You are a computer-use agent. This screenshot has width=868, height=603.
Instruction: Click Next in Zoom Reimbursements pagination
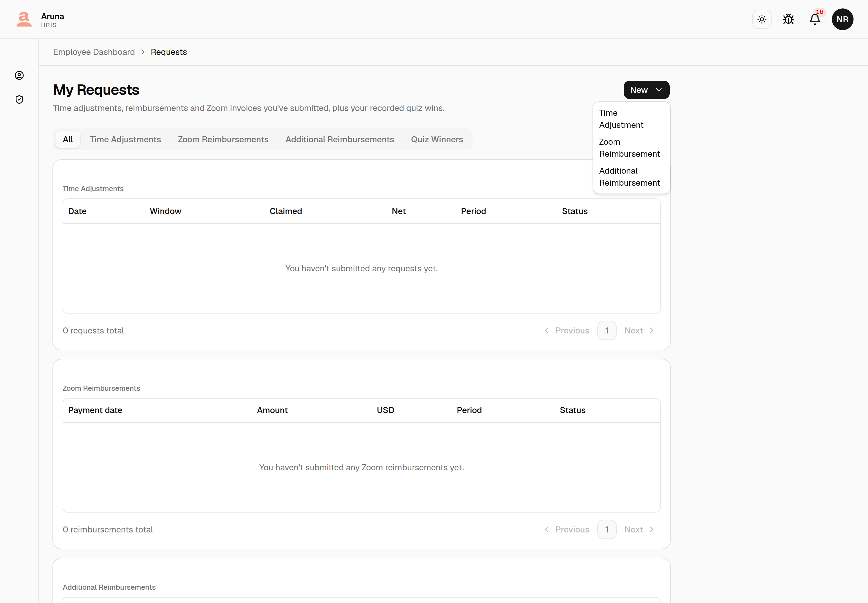click(x=639, y=530)
